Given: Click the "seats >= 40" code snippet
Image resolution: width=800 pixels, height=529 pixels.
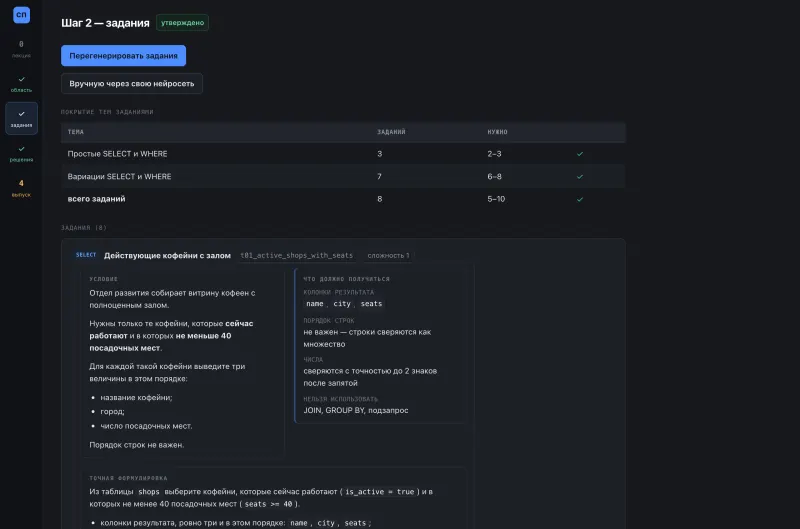Looking at the screenshot, I should [268, 504].
